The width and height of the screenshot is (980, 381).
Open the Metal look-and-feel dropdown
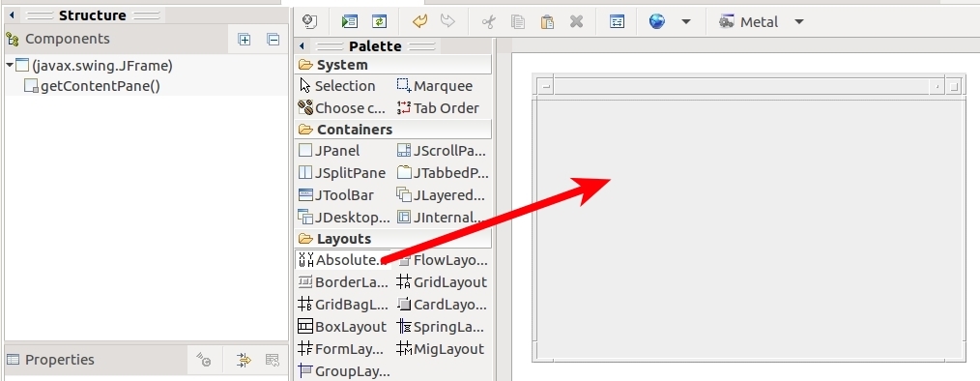[798, 22]
